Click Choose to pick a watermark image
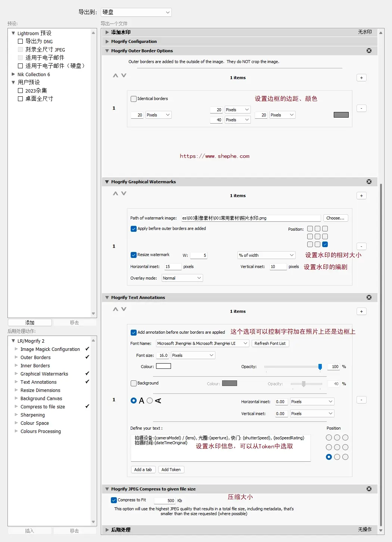The height and width of the screenshot is (542, 392). [x=335, y=218]
